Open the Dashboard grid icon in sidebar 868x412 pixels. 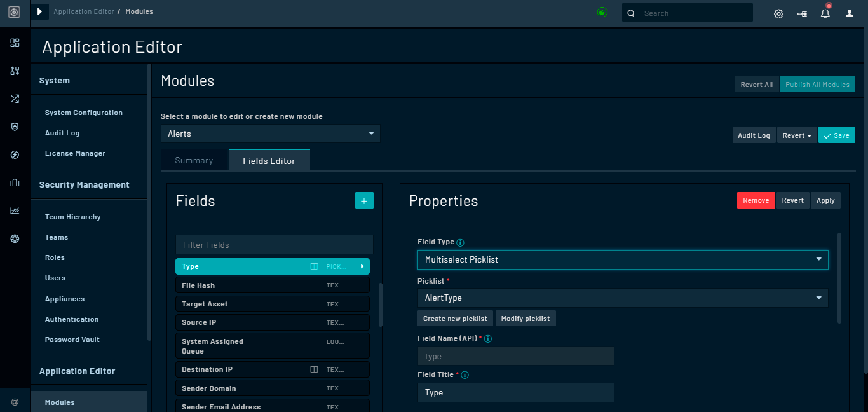15,43
